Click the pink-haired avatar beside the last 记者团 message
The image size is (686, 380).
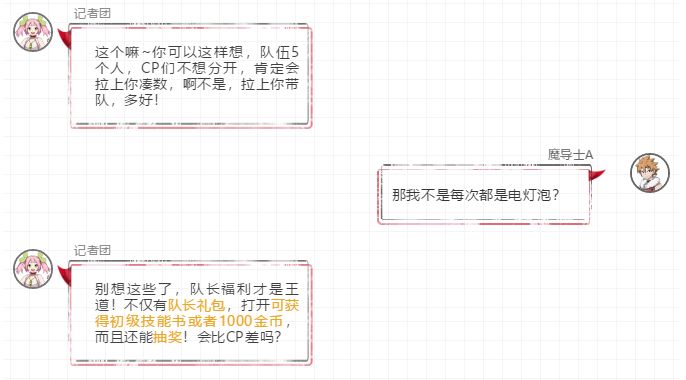[33, 269]
